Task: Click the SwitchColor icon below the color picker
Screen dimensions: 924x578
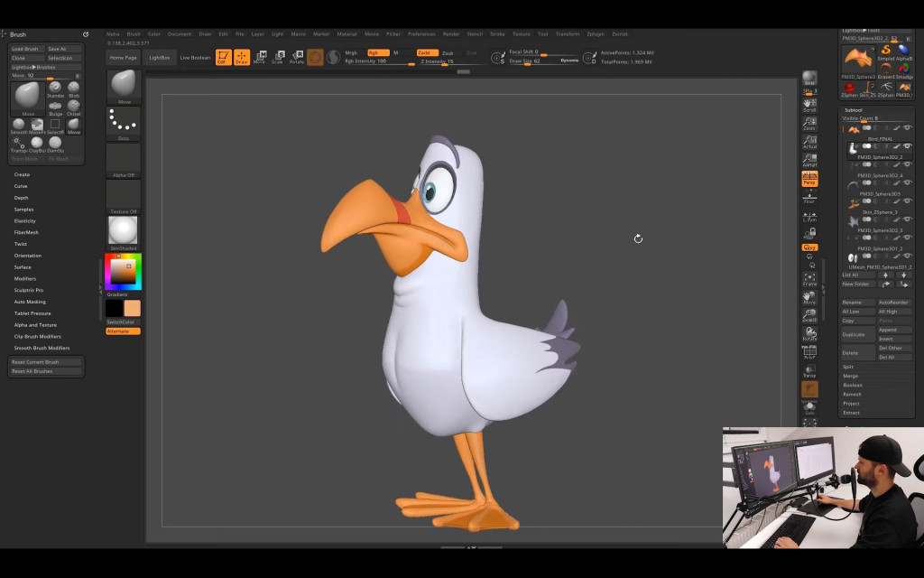Action: pos(122,321)
